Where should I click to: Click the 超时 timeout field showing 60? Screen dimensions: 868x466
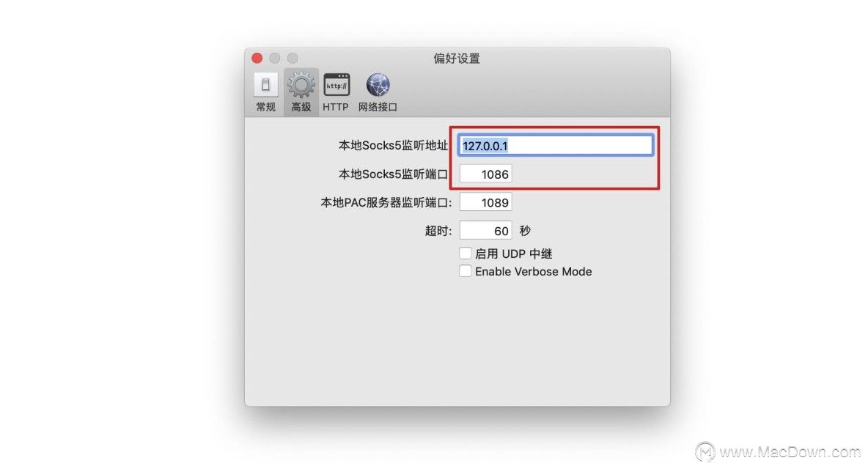(x=485, y=231)
